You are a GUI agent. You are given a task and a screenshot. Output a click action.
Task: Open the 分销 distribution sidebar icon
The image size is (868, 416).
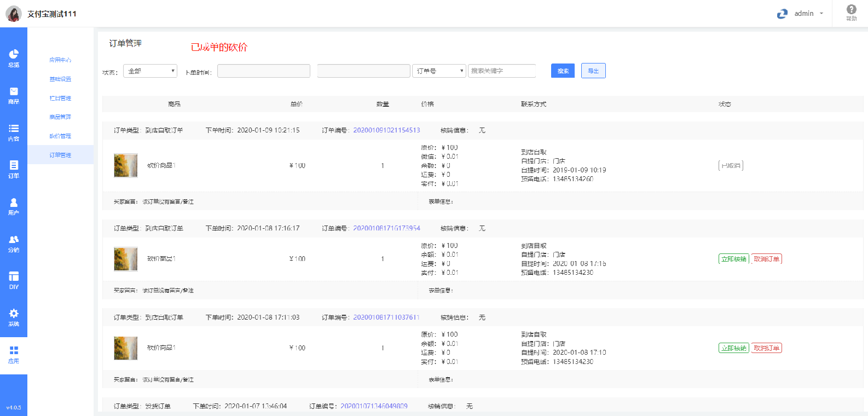pyautogui.click(x=14, y=244)
